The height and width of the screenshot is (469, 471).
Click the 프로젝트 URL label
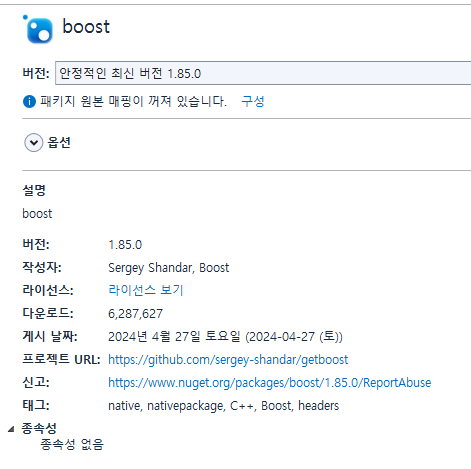tap(61, 359)
